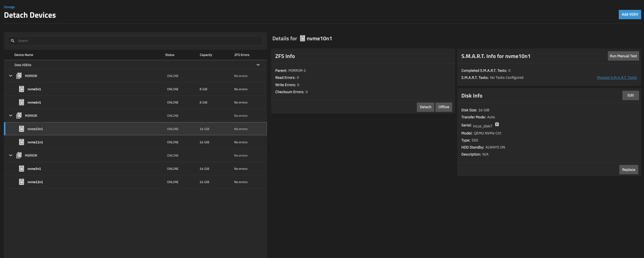644x258 pixels.
Task: Click the nvme3n1 disk icon
Action: coord(22,169)
